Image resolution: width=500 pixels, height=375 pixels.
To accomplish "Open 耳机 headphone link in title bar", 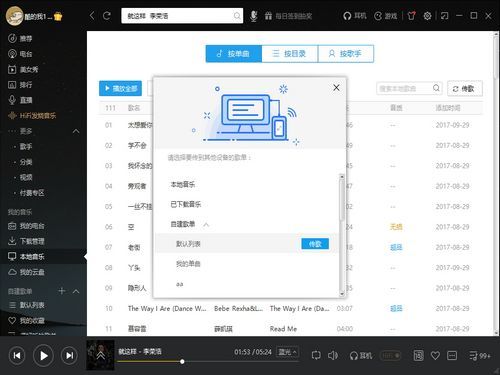I will (355, 16).
